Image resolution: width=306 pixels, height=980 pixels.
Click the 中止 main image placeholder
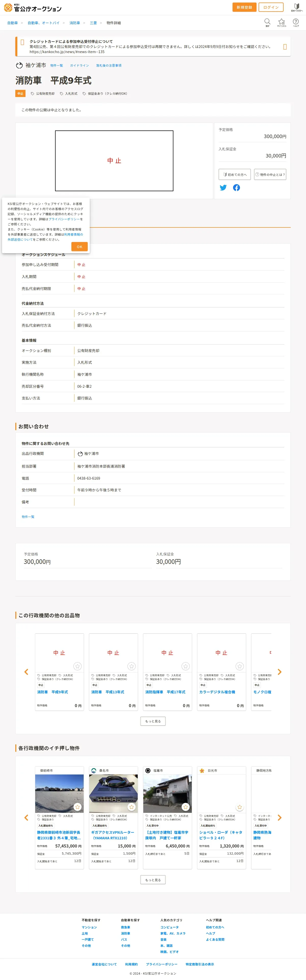[x=114, y=161]
